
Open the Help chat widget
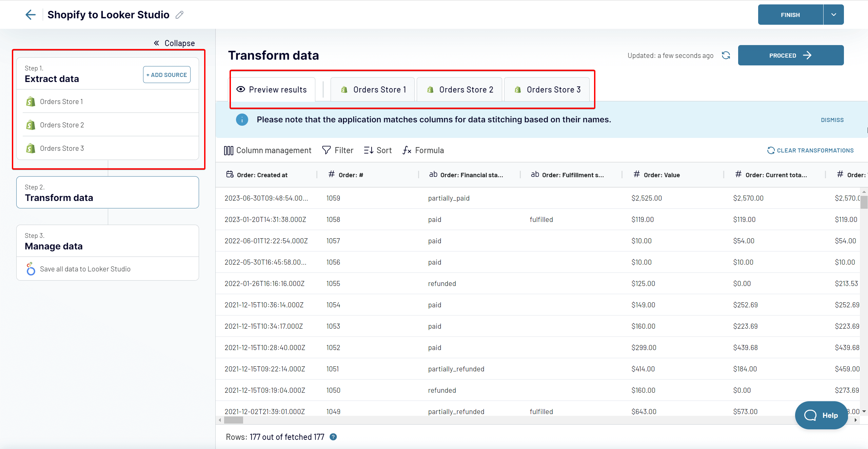click(821, 415)
